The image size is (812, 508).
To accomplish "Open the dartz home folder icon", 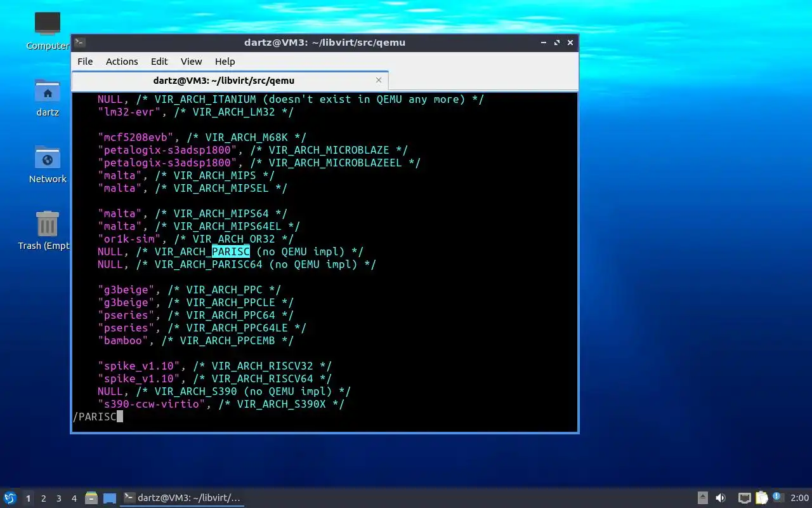I will click(x=48, y=98).
